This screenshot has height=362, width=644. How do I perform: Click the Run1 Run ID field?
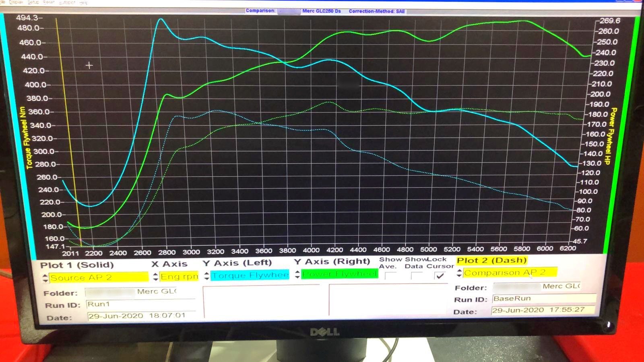click(141, 304)
